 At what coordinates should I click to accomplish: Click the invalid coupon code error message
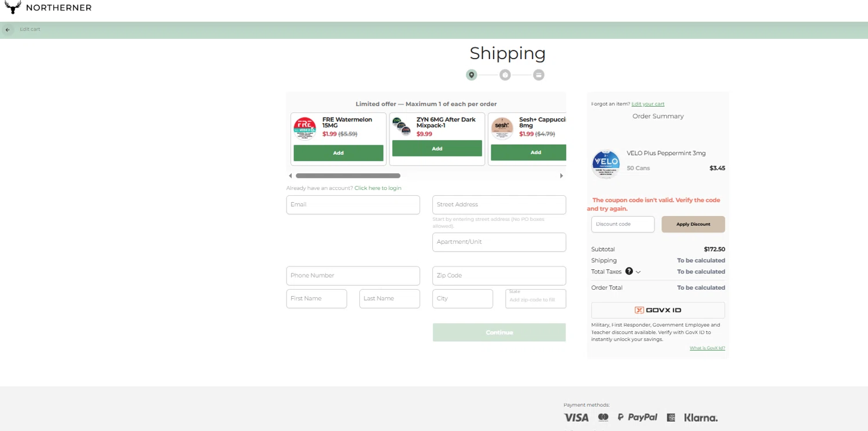click(x=654, y=204)
